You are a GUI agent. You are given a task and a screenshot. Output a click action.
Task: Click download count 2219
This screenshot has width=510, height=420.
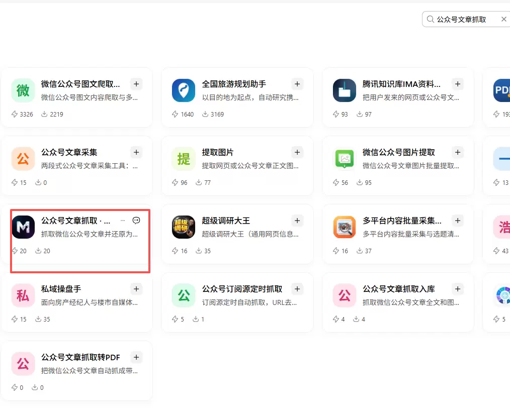click(52, 115)
